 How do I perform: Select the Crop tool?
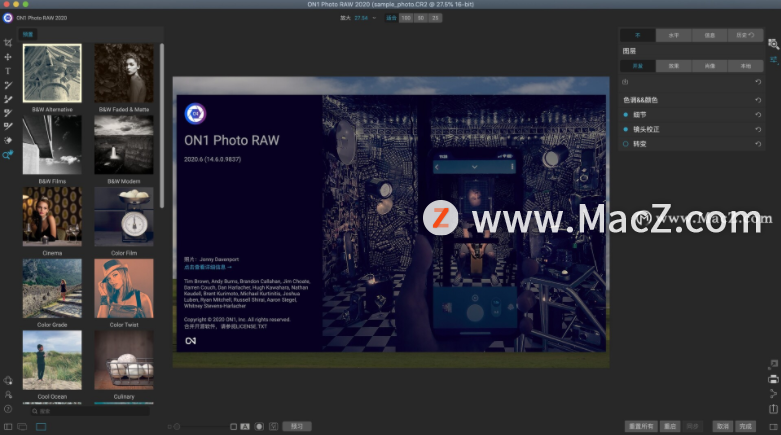[x=7, y=43]
